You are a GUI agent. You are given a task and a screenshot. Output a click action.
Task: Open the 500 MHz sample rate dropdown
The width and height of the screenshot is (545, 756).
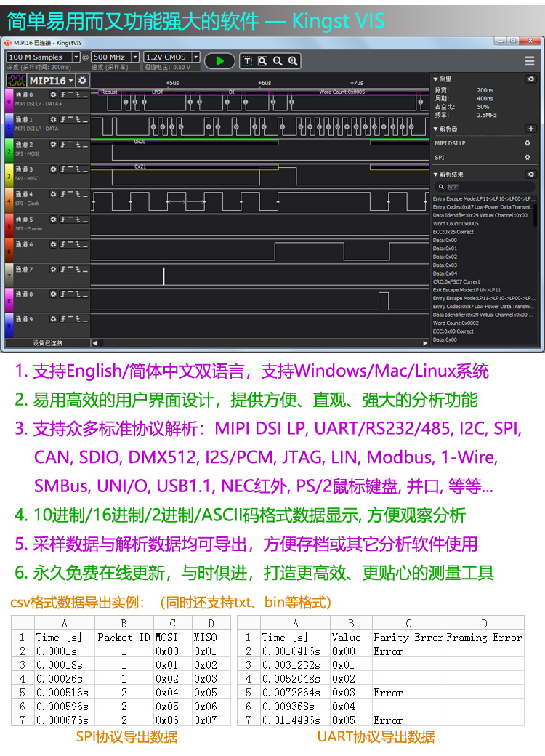coord(135,57)
